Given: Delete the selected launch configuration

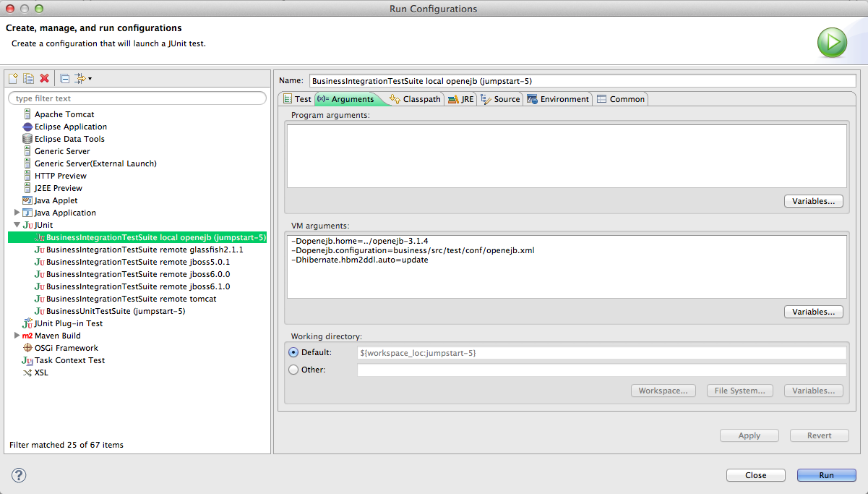Looking at the screenshot, I should [x=44, y=78].
